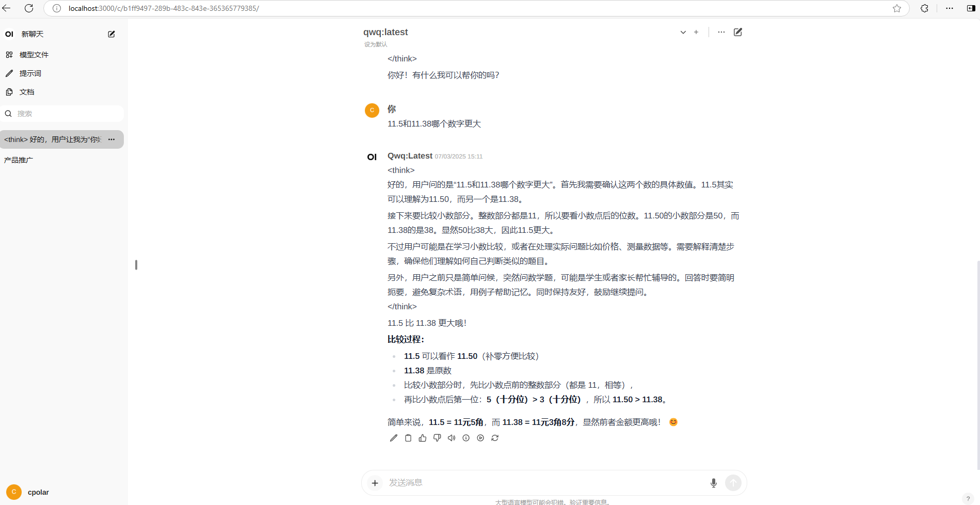Click the 比较过程 heading text
Viewport: 980px width, 505px height.
[406, 340]
